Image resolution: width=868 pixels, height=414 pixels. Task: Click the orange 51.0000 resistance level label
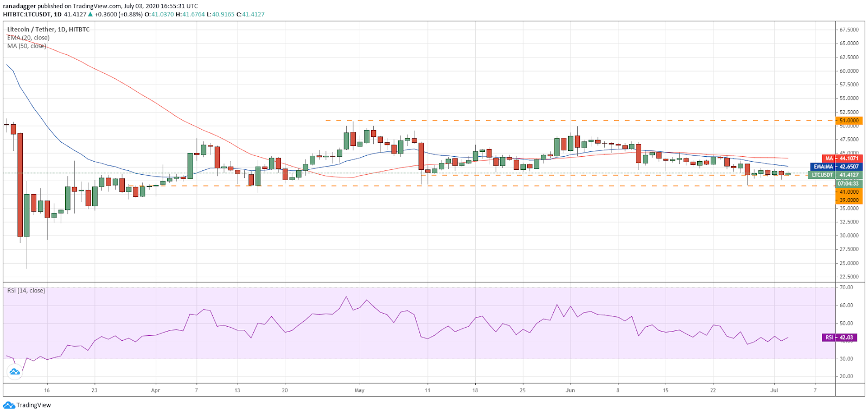[x=848, y=120]
